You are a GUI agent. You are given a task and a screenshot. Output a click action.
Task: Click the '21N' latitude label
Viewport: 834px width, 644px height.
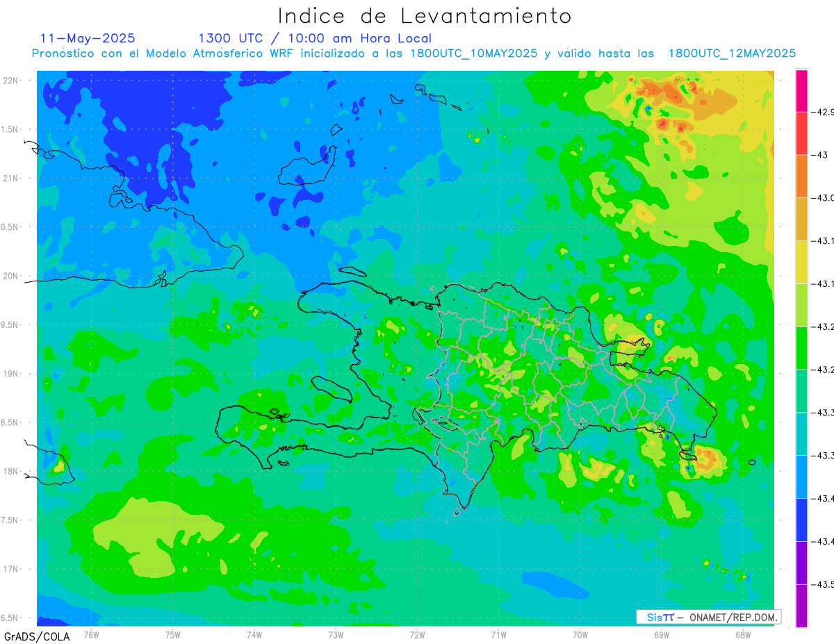[x=11, y=178]
